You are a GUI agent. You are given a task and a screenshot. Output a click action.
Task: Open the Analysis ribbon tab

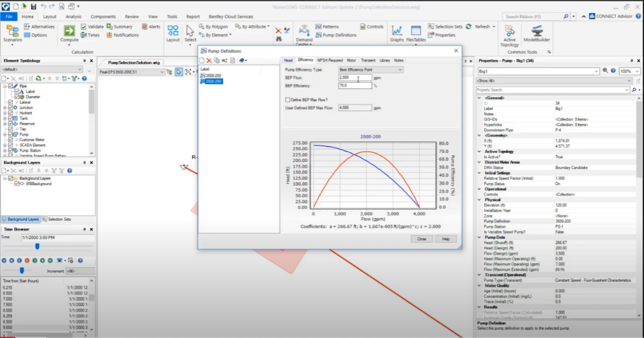pyautogui.click(x=73, y=17)
